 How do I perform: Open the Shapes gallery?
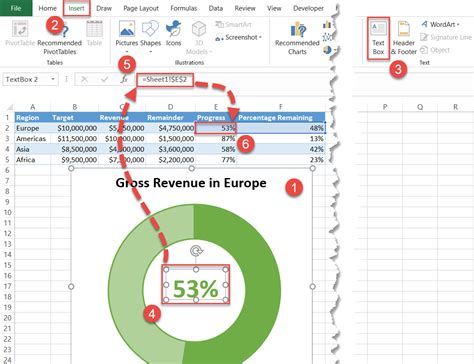(150, 37)
